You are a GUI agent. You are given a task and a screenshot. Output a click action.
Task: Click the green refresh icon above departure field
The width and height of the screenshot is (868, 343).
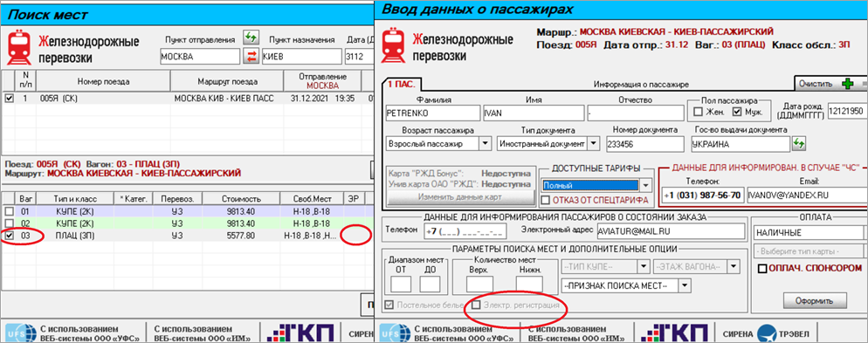(251, 38)
